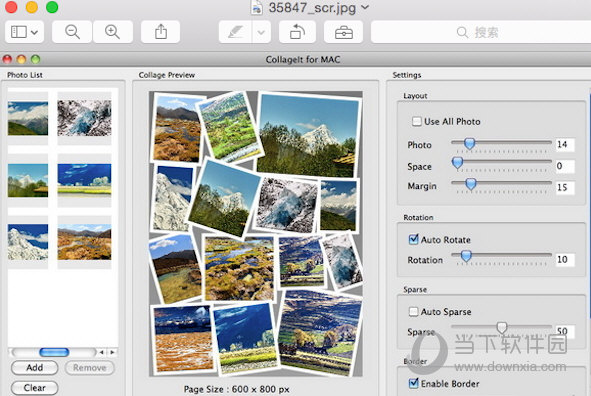
Task: Click the Photo List horizontal scrollbar thumb
Action: 54,352
